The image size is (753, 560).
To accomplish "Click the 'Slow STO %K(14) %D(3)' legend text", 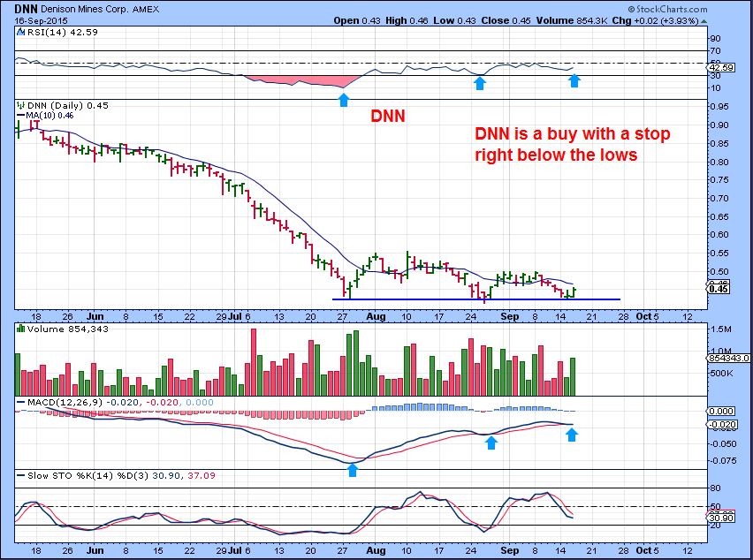I will pyautogui.click(x=88, y=475).
